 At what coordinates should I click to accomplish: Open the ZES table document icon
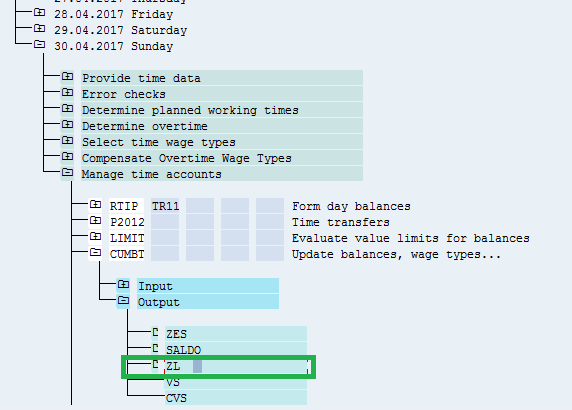pos(155,332)
